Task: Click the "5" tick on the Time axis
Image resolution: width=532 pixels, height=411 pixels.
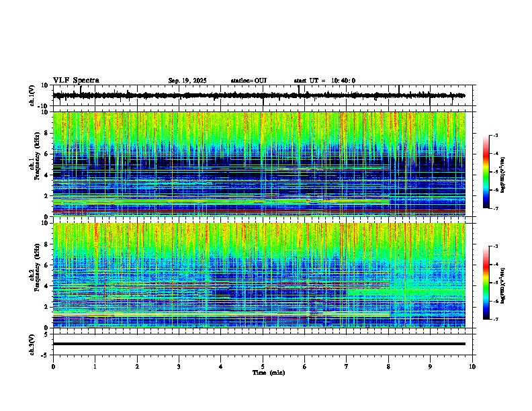Action: 263,367
